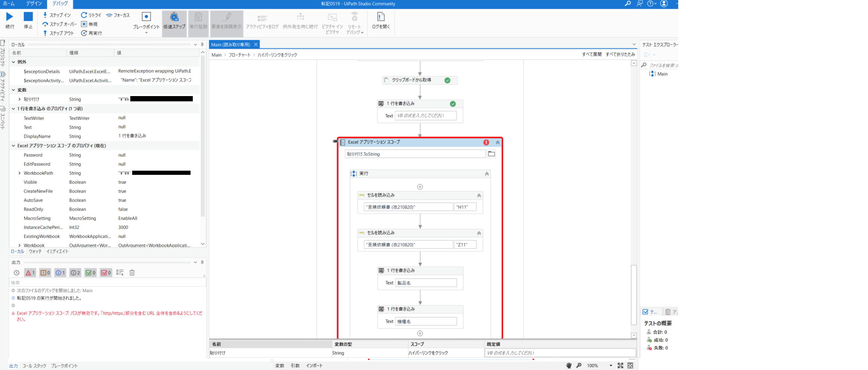The image size is (868, 370).
Task: Clear the Output panel with the trash icon
Action: [x=132, y=273]
